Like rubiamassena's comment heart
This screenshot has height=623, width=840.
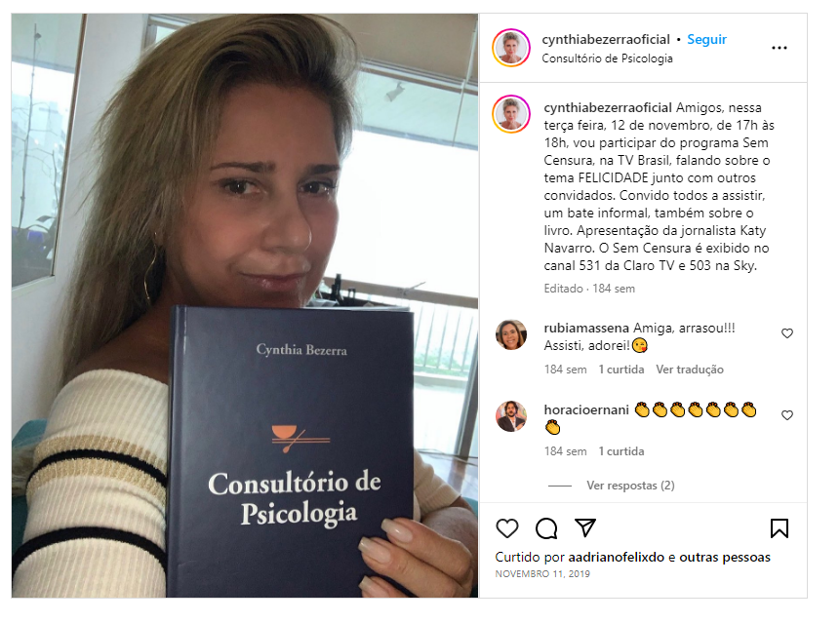(x=787, y=333)
